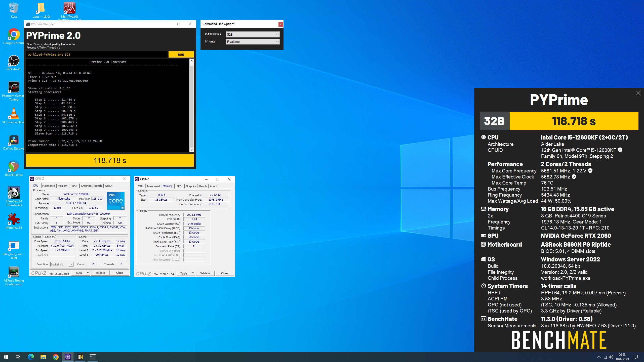
Task: Open the Windows Start menu
Action: click(x=6, y=357)
